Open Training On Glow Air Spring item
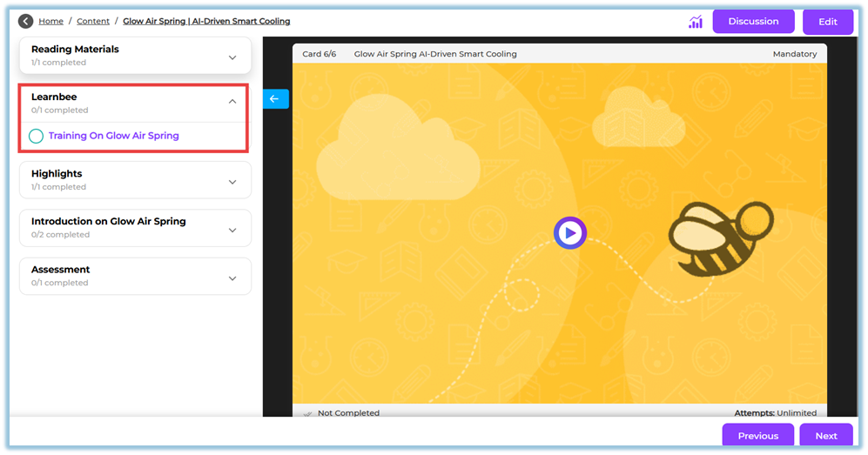The width and height of the screenshot is (868, 455). point(113,136)
